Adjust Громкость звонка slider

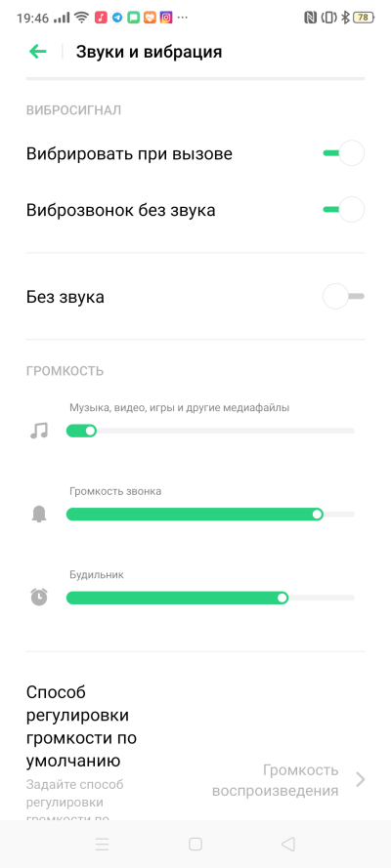[210, 515]
